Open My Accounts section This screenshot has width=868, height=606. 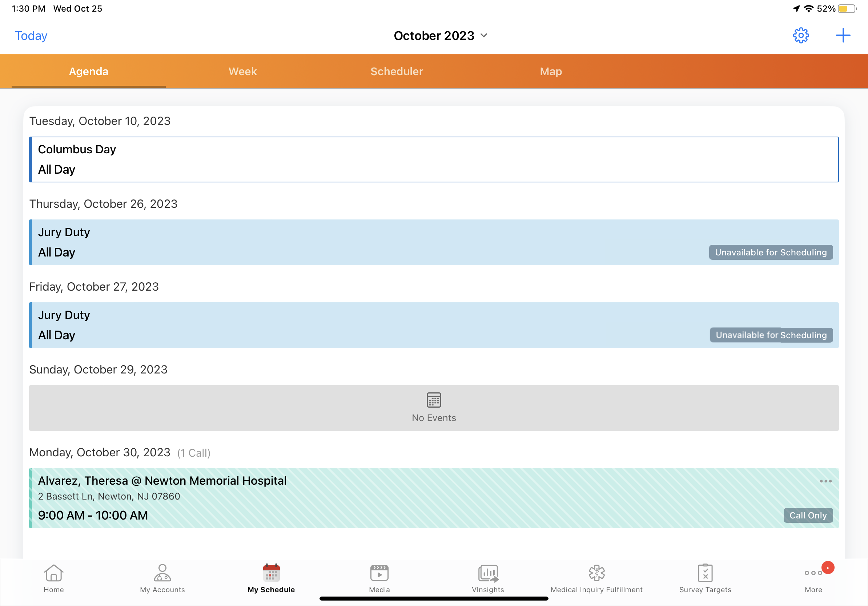[x=162, y=578]
